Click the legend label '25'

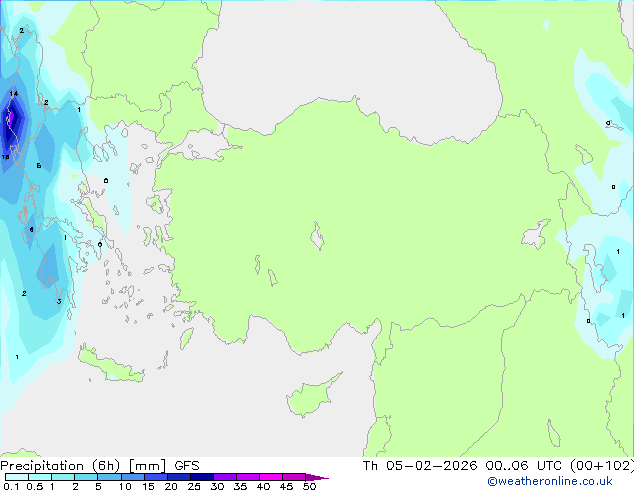tap(194, 486)
